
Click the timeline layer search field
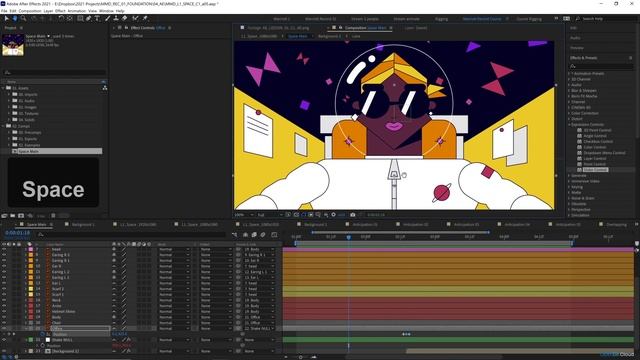coord(131,234)
